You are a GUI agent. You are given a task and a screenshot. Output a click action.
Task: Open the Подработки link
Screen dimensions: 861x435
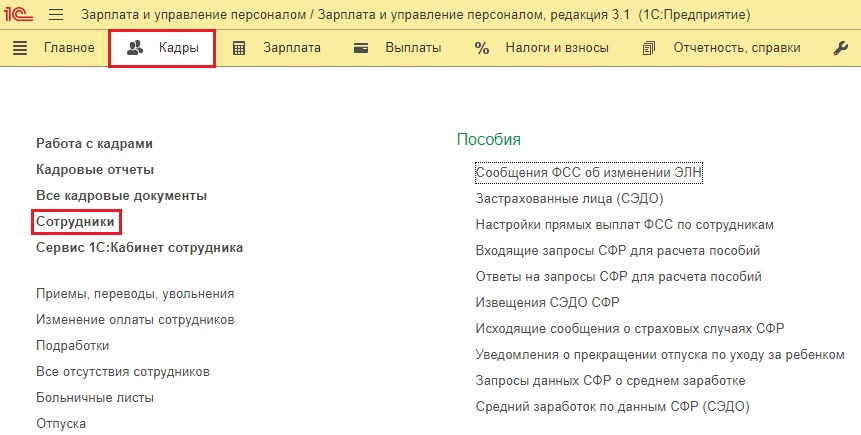tap(72, 345)
